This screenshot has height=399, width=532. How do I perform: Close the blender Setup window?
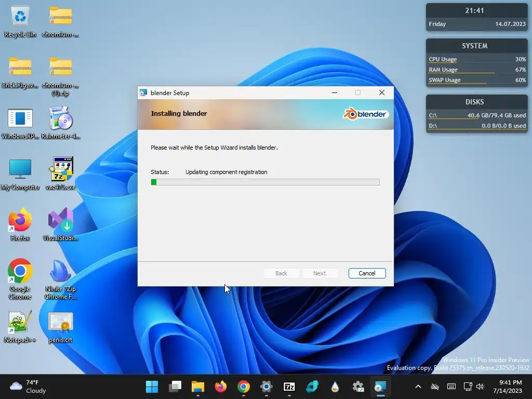tap(382, 92)
